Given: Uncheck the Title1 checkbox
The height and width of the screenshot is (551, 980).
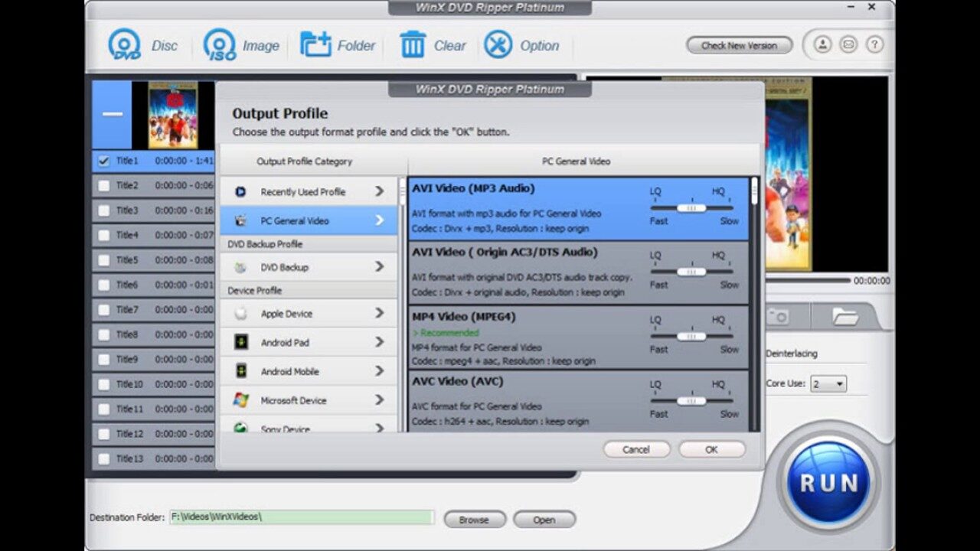Looking at the screenshot, I should coord(103,161).
